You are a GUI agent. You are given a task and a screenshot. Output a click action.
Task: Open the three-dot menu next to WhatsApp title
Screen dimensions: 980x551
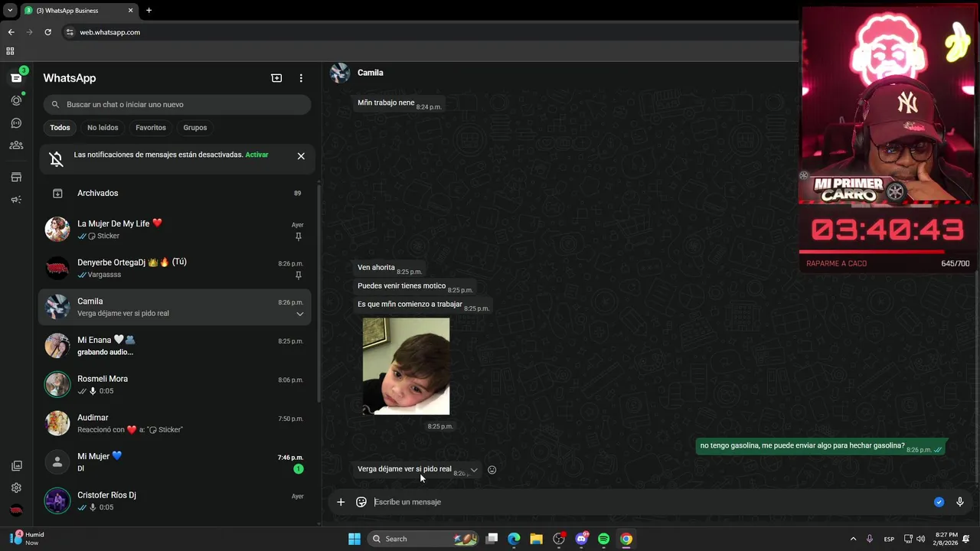coord(301,78)
